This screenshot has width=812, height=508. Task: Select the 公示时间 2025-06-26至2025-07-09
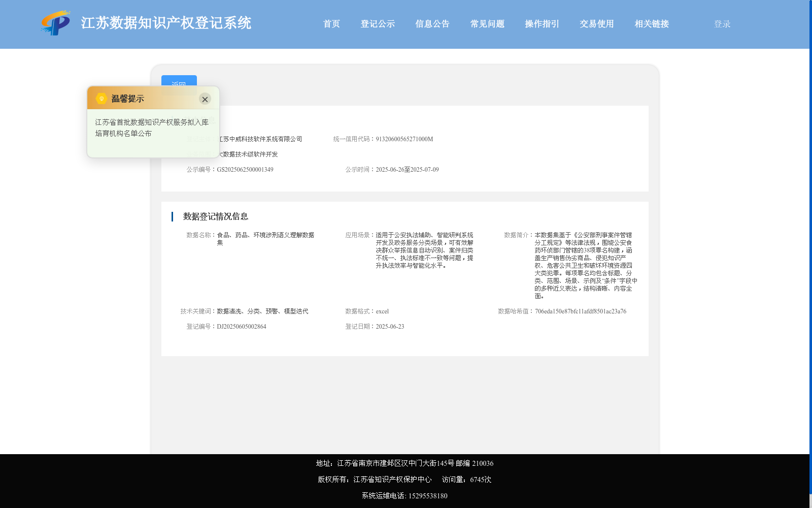(x=407, y=170)
